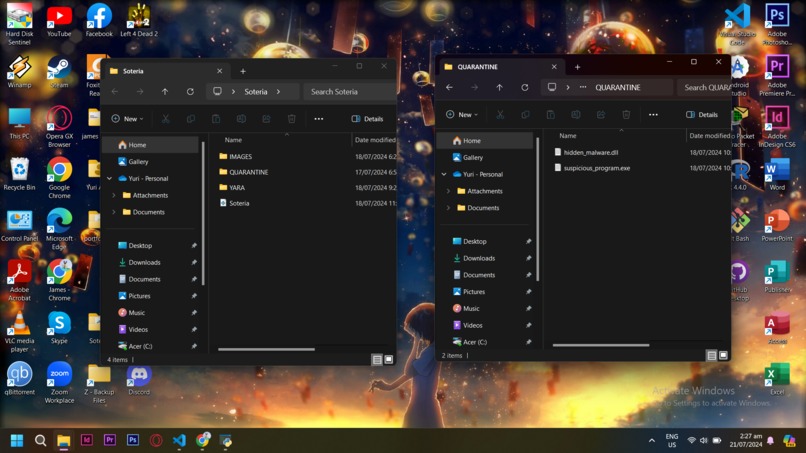Add a new tab in Soteria window
This screenshot has height=453, width=806.
tap(243, 71)
